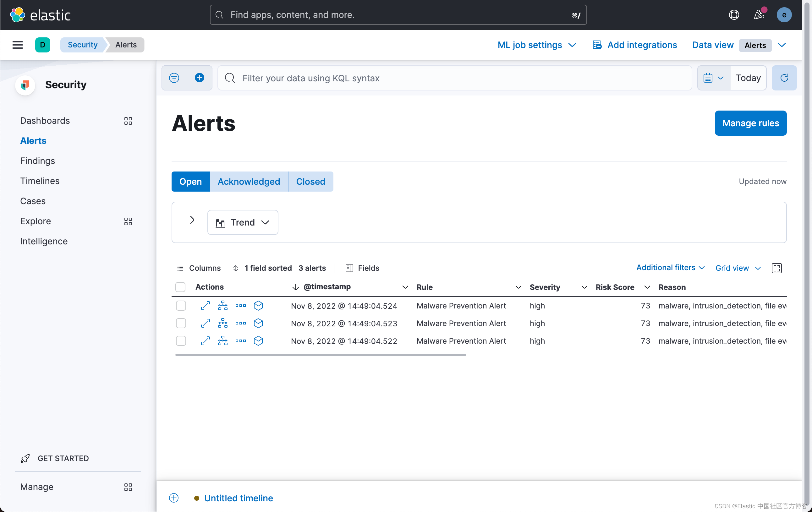Screen dimensions: 812x512
Task: Open Manage submenu grid icon
Action: coord(128,487)
